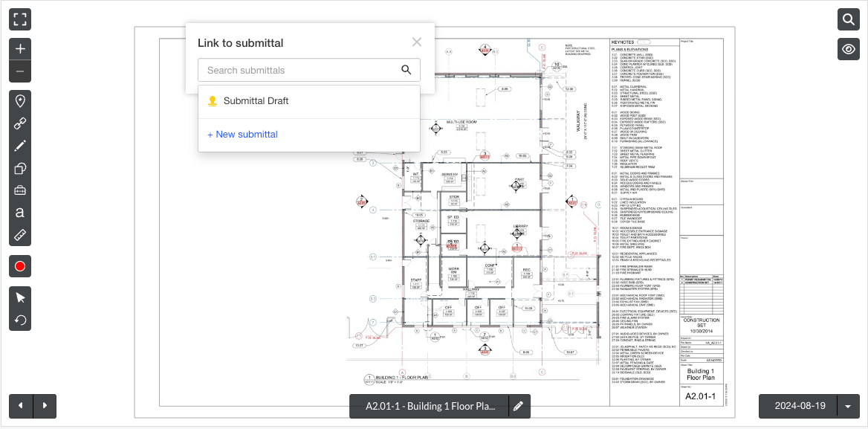Open the red color picker swatch
868x429 pixels.
20,265
